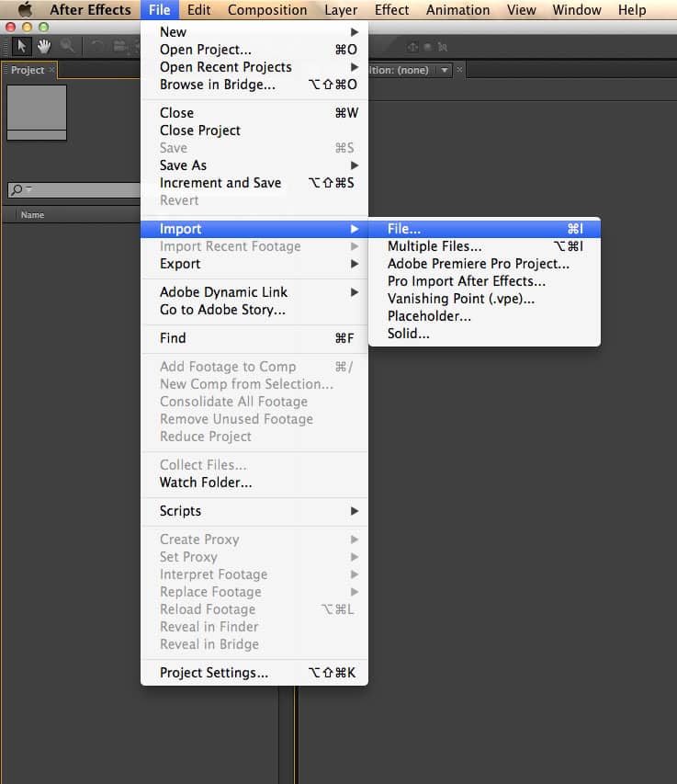
Task: Choose Multiple Files... import option
Action: pos(485,246)
